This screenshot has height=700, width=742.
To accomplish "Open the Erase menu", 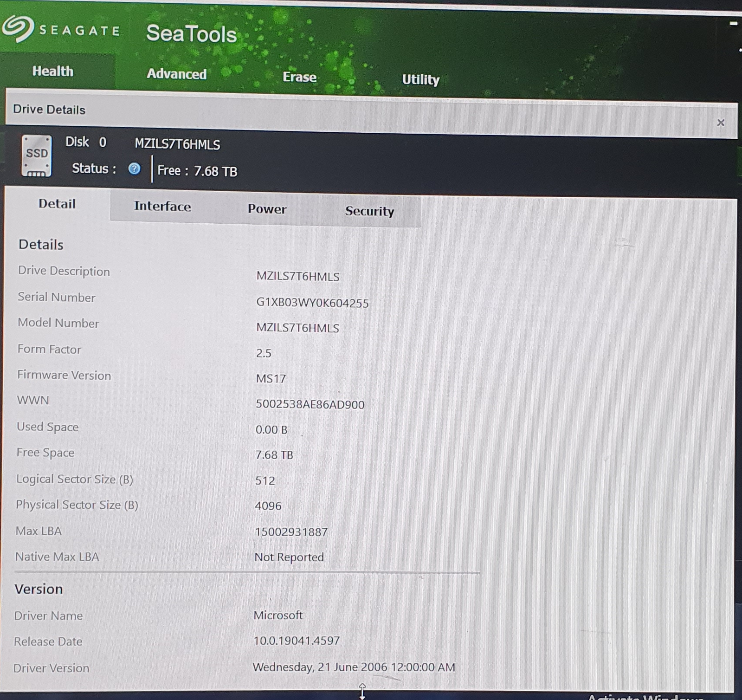I will [x=299, y=77].
